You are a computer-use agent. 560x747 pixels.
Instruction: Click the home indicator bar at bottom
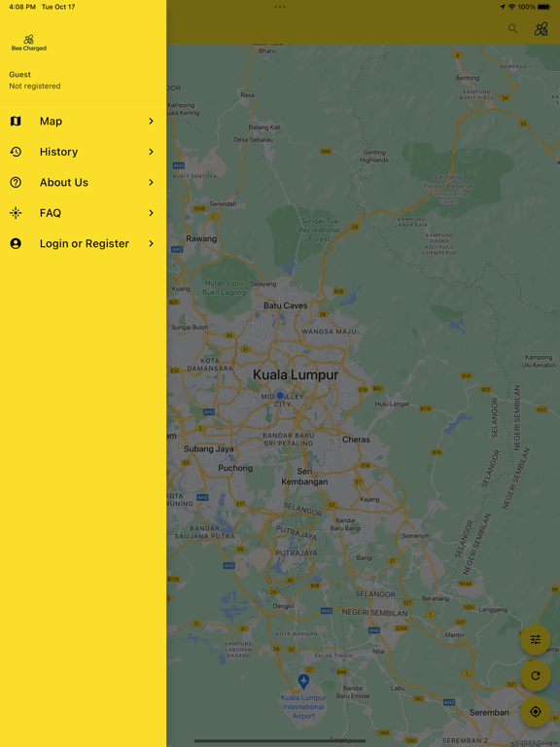(280, 741)
